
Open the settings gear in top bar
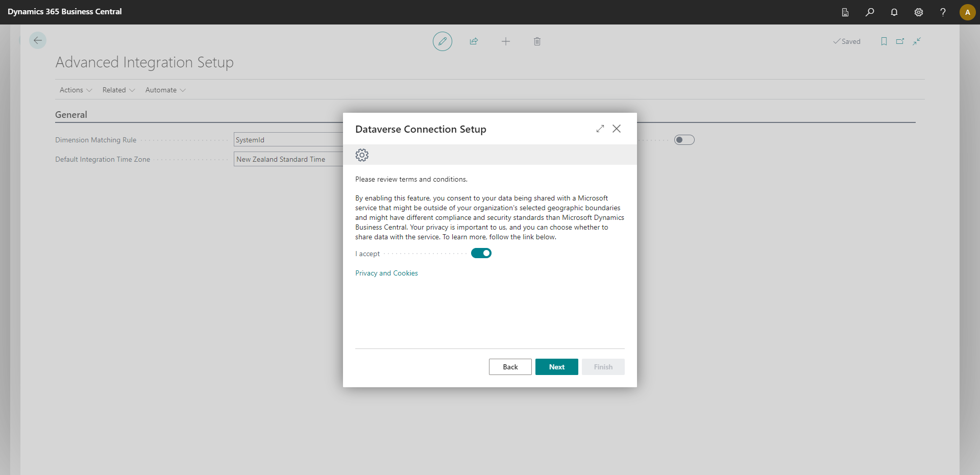tap(919, 12)
